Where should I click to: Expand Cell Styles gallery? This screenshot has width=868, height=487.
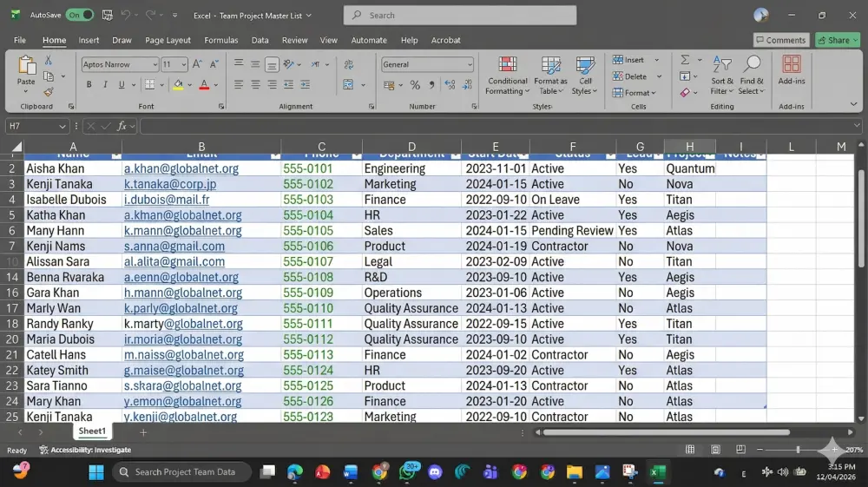pos(584,76)
